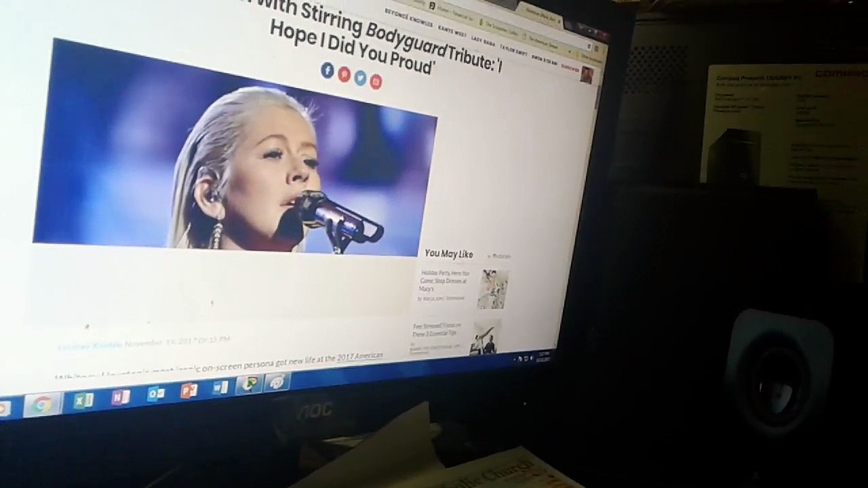The image size is (868, 488).
Task: Open the Lady Gaga nav link
Action: tap(483, 40)
